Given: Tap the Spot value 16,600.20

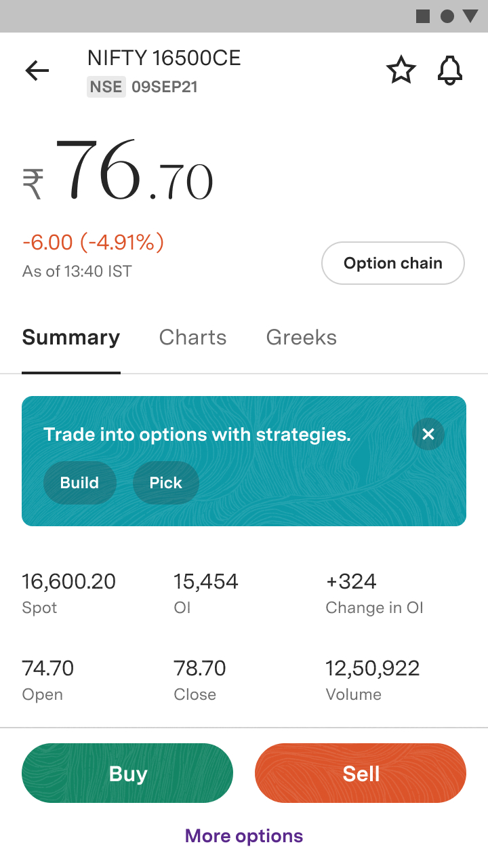Looking at the screenshot, I should [x=69, y=582].
